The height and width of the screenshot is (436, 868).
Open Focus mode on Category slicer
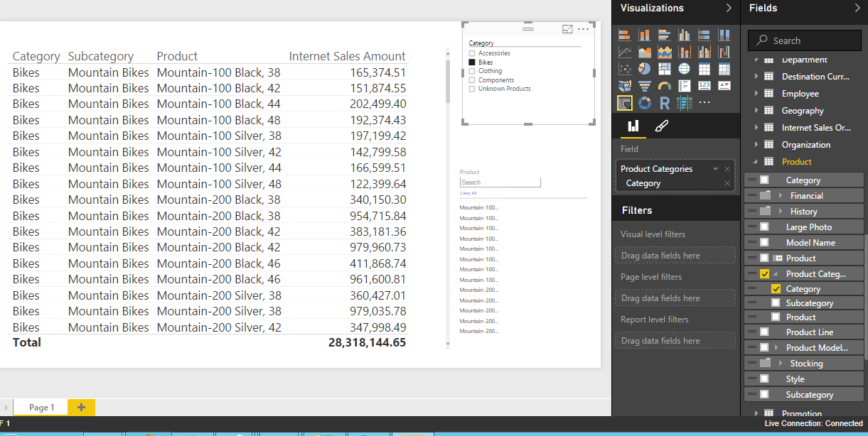(567, 29)
